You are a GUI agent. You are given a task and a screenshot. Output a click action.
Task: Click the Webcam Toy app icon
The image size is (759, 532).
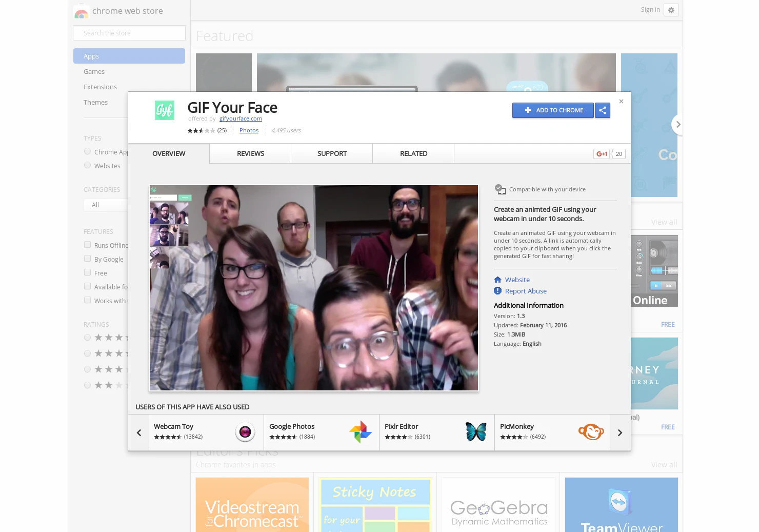[245, 432]
